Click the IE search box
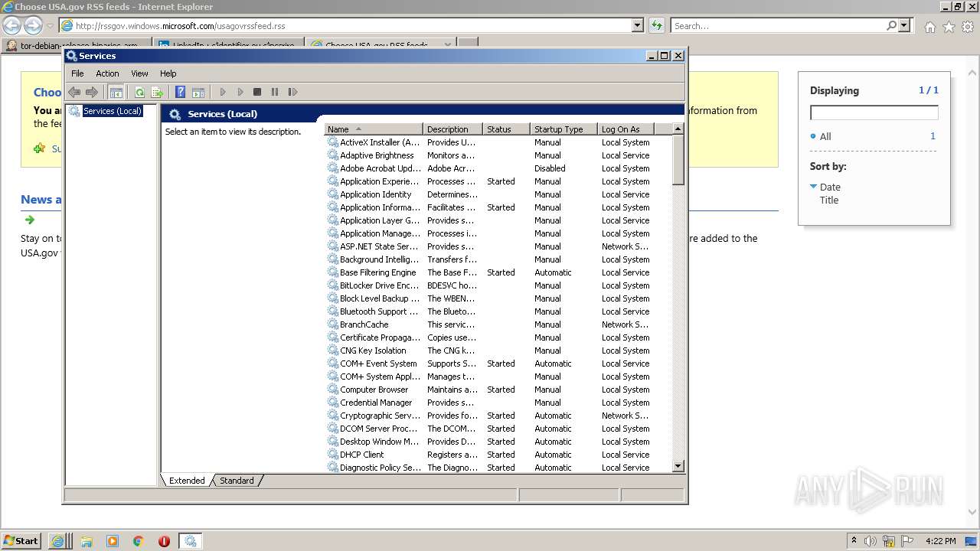980x551 pixels. [778, 25]
